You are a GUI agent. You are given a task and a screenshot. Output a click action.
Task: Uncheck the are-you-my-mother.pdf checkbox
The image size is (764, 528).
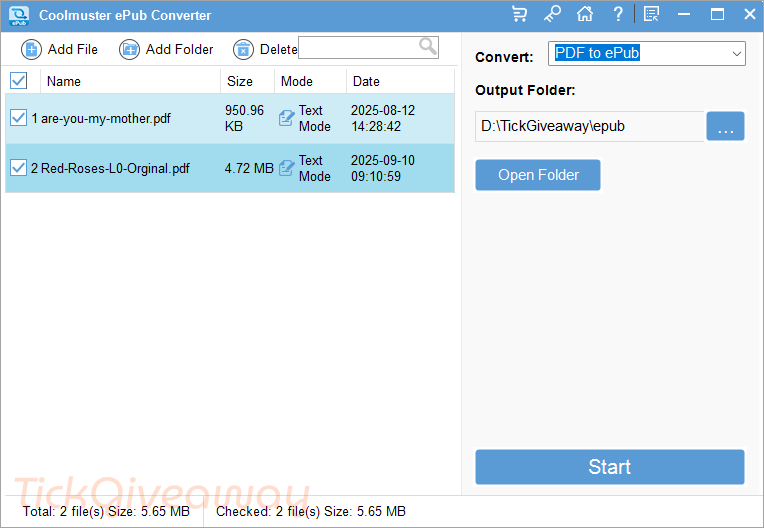pyautogui.click(x=19, y=118)
